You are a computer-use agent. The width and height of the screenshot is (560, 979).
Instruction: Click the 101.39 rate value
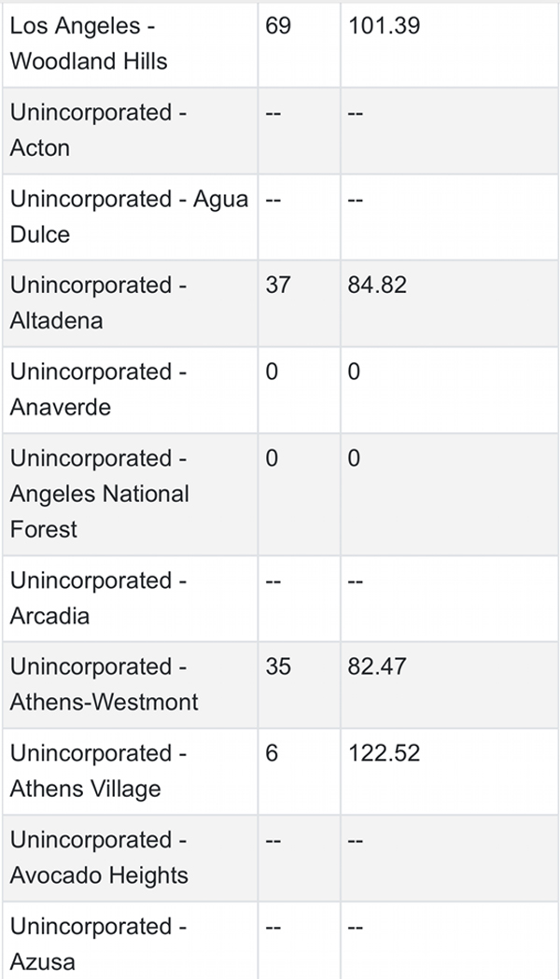(x=384, y=25)
